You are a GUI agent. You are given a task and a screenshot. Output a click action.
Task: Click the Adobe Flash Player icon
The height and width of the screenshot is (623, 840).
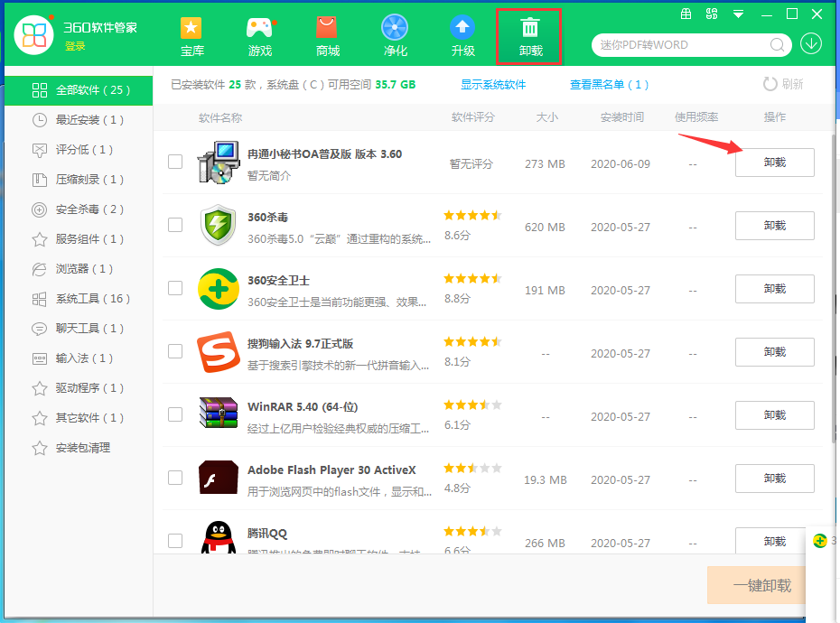(219, 478)
